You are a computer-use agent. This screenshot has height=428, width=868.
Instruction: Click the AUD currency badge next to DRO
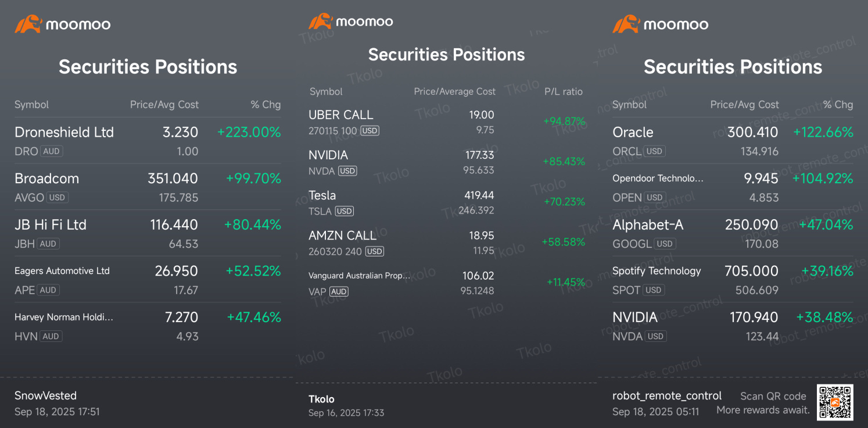51,151
